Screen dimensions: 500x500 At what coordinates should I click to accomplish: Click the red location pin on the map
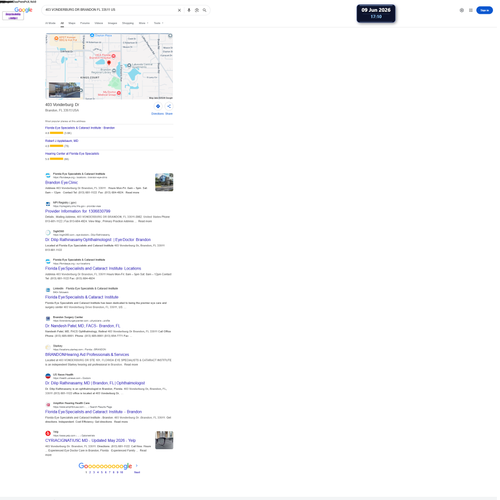pyautogui.click(x=109, y=63)
